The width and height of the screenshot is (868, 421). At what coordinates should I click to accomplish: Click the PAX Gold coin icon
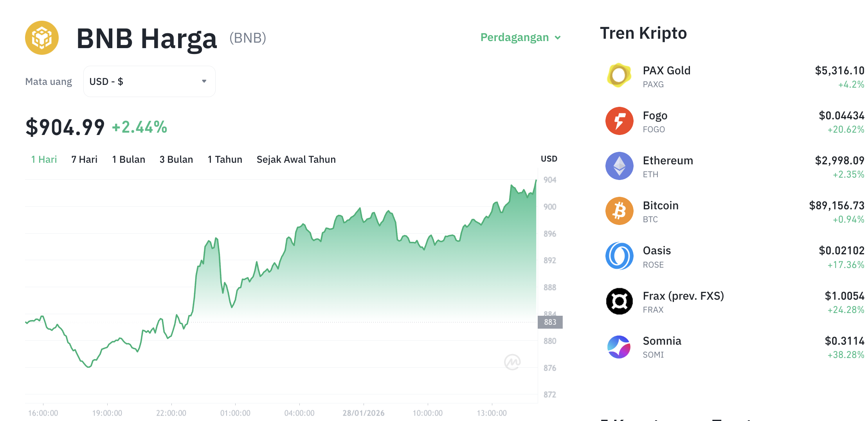click(619, 76)
